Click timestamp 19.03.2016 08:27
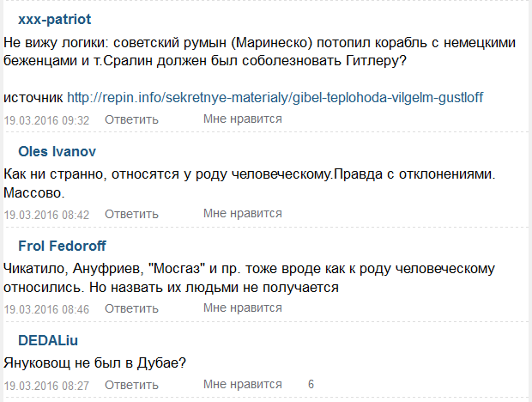This screenshot has height=402, width=532. click(47, 385)
